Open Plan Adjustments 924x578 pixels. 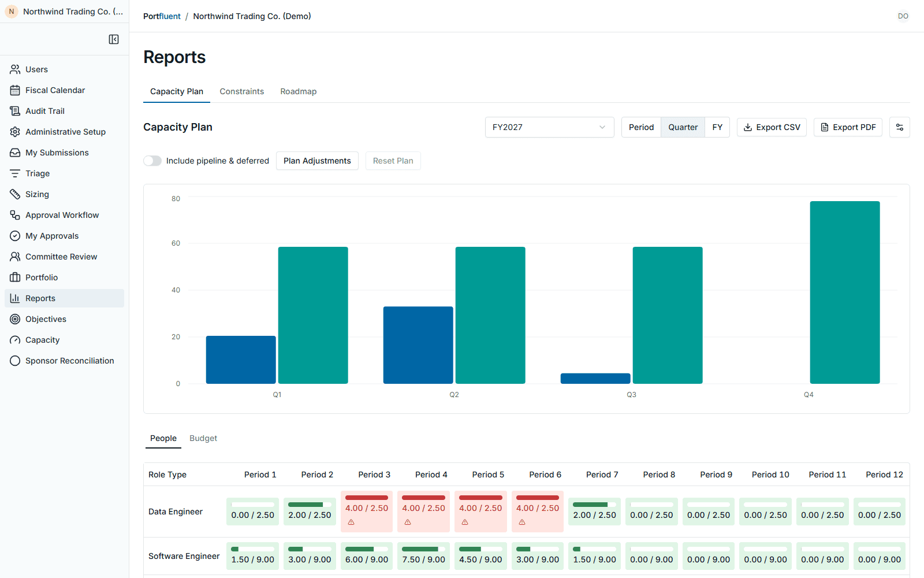click(x=317, y=161)
